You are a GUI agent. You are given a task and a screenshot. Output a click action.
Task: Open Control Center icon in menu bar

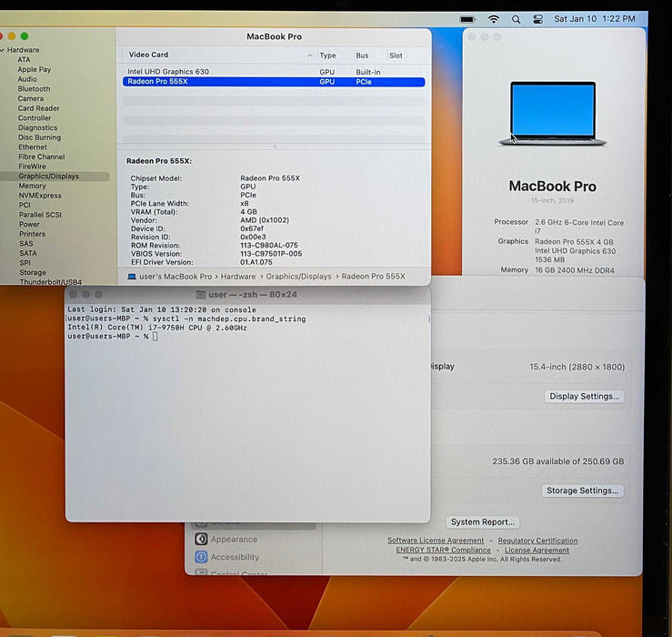point(537,19)
